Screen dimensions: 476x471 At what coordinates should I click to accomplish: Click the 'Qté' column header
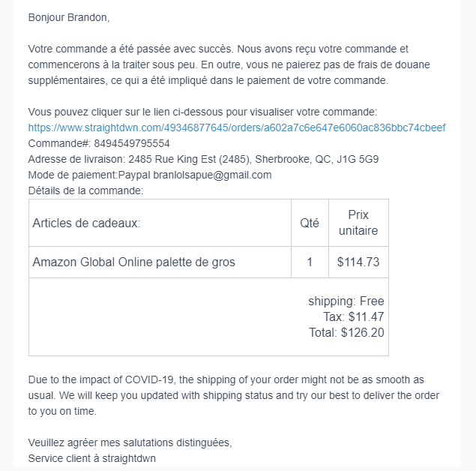click(310, 223)
